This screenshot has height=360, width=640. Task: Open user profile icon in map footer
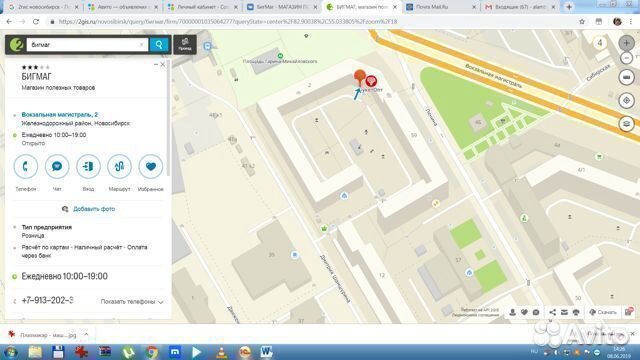pyautogui.click(x=513, y=312)
